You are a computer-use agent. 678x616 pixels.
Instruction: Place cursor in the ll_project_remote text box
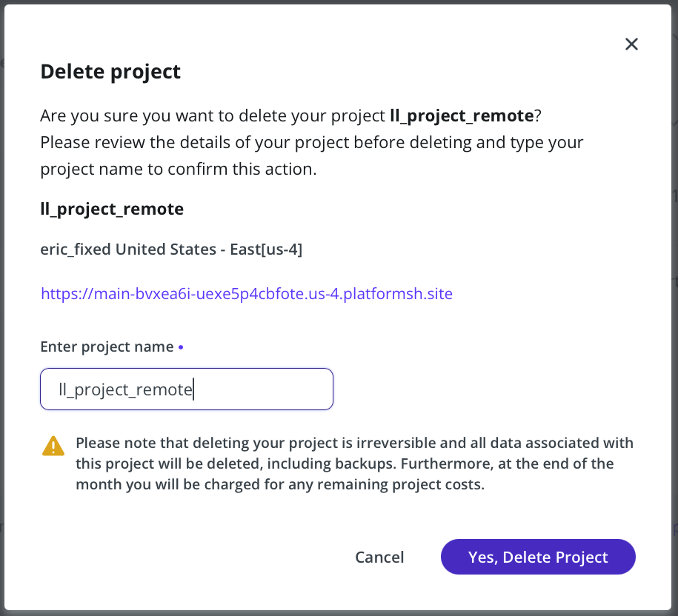tap(185, 389)
